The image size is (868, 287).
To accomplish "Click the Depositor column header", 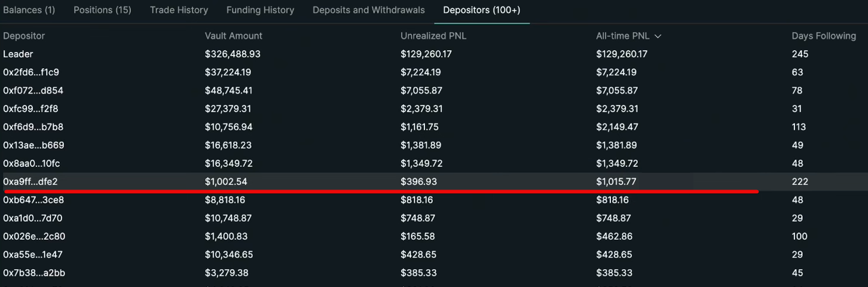I will tap(24, 36).
